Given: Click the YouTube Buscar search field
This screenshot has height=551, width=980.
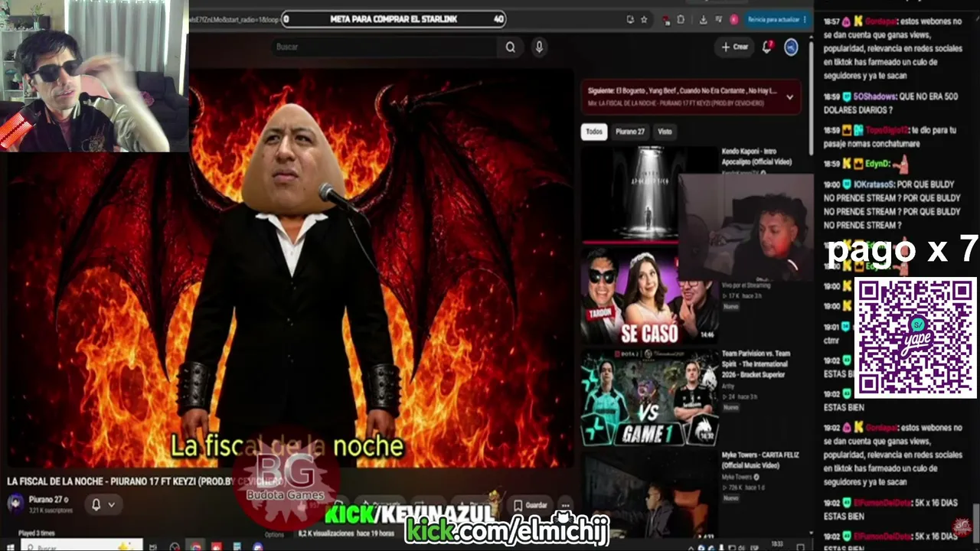Looking at the screenshot, I should tap(385, 47).
